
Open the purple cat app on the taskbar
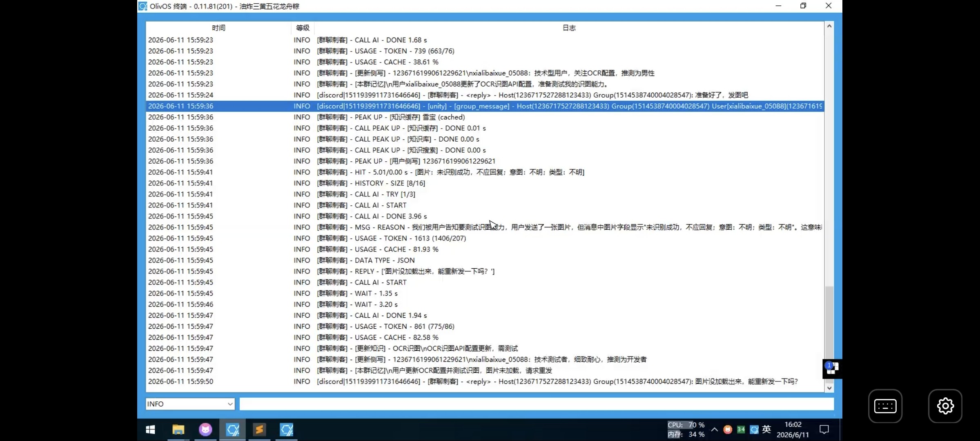(x=205, y=430)
